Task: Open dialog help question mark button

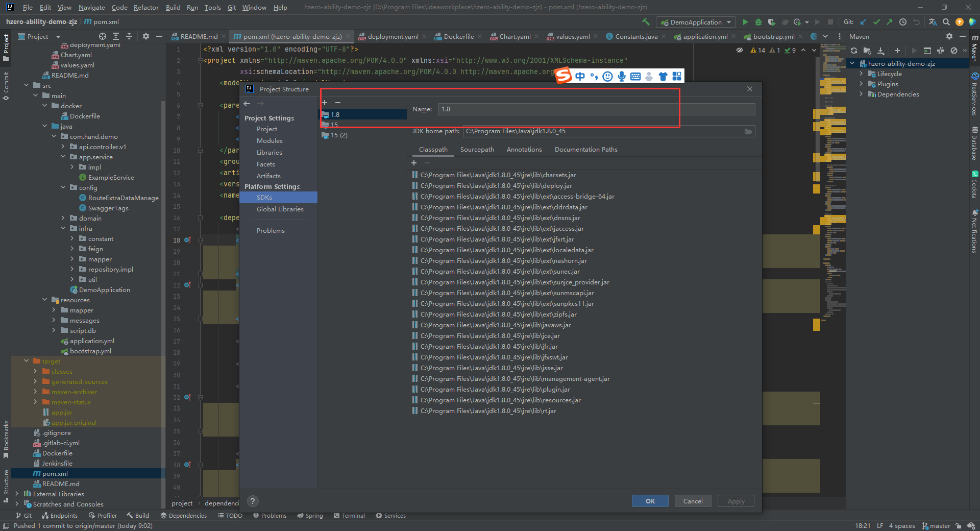Action: point(253,501)
